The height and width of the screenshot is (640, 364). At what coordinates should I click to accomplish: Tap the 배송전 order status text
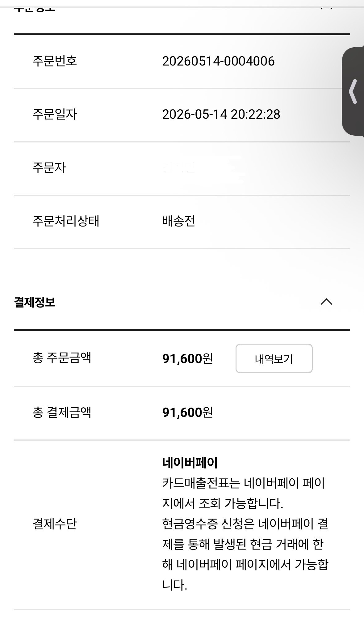[179, 221]
